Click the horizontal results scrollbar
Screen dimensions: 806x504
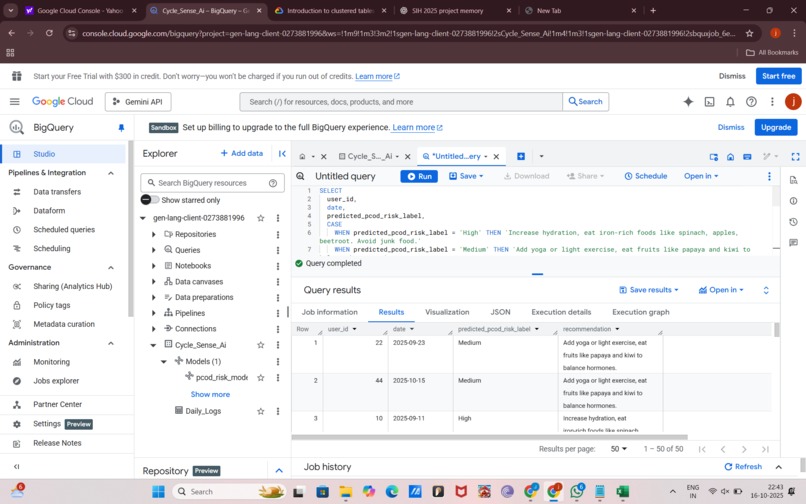click(x=489, y=437)
